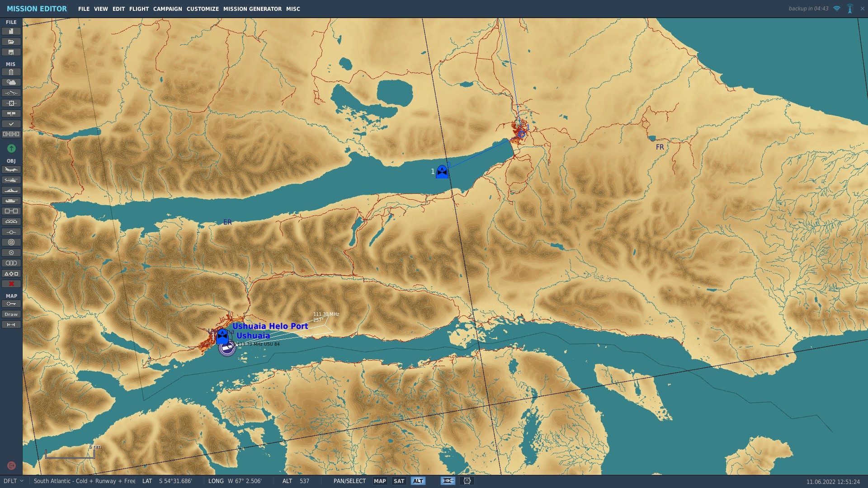
Task: Click the Draw button in MAP section
Action: tap(11, 314)
